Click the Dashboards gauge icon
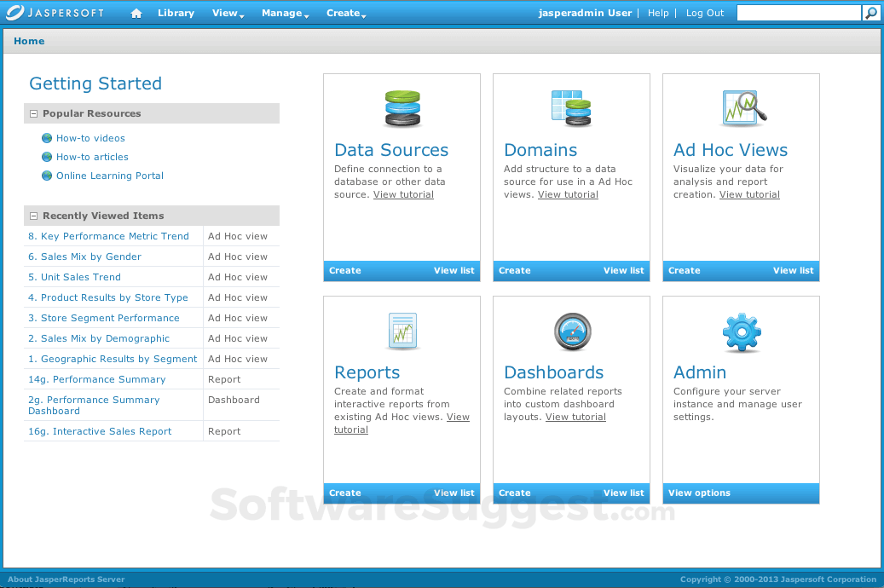 click(571, 331)
